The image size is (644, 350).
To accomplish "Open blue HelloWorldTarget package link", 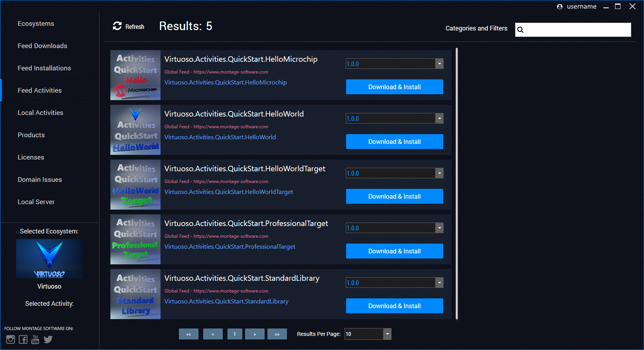I will click(x=229, y=192).
